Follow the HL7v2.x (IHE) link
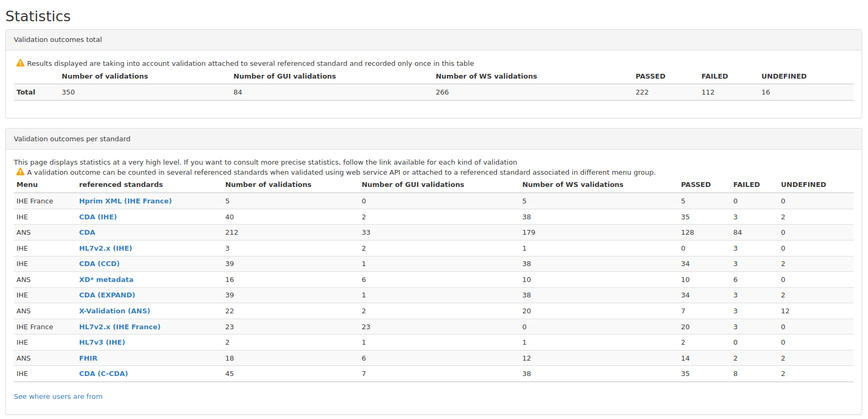 [x=105, y=249]
